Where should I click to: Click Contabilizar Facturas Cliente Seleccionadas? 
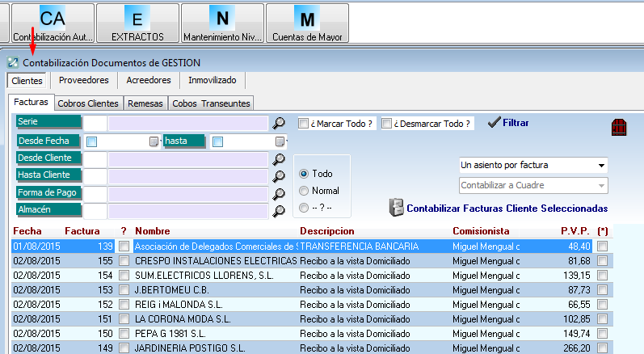[499, 209]
